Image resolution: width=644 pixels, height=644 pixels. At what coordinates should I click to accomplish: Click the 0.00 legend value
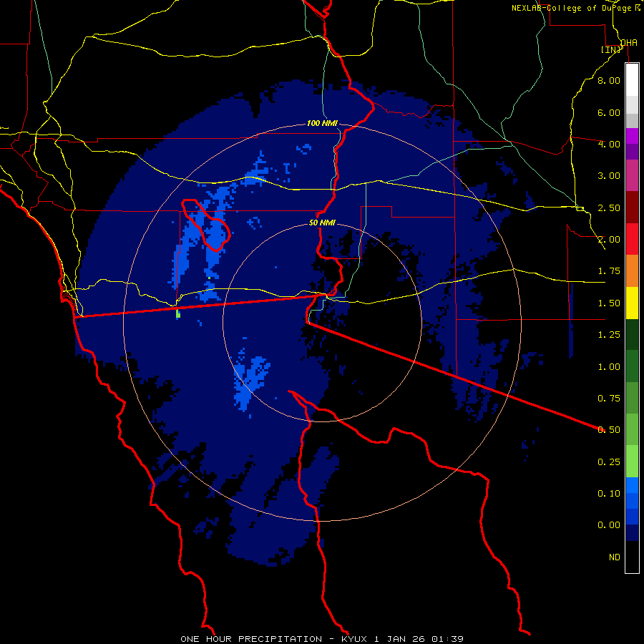[609, 525]
